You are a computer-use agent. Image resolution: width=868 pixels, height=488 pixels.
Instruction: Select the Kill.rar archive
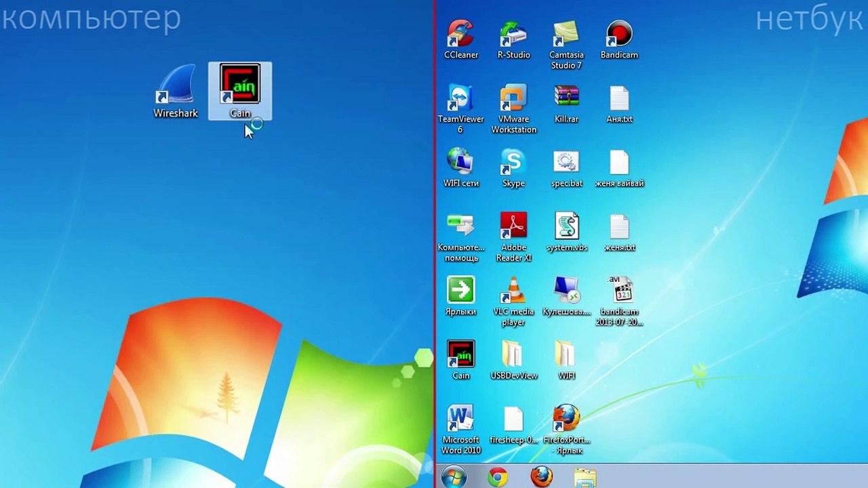point(566,104)
